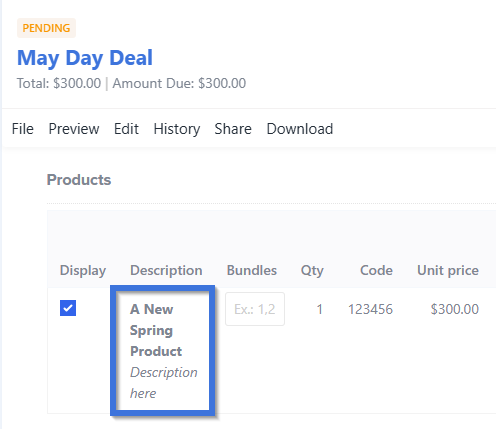Click the May Day Deal title

pyautogui.click(x=85, y=58)
